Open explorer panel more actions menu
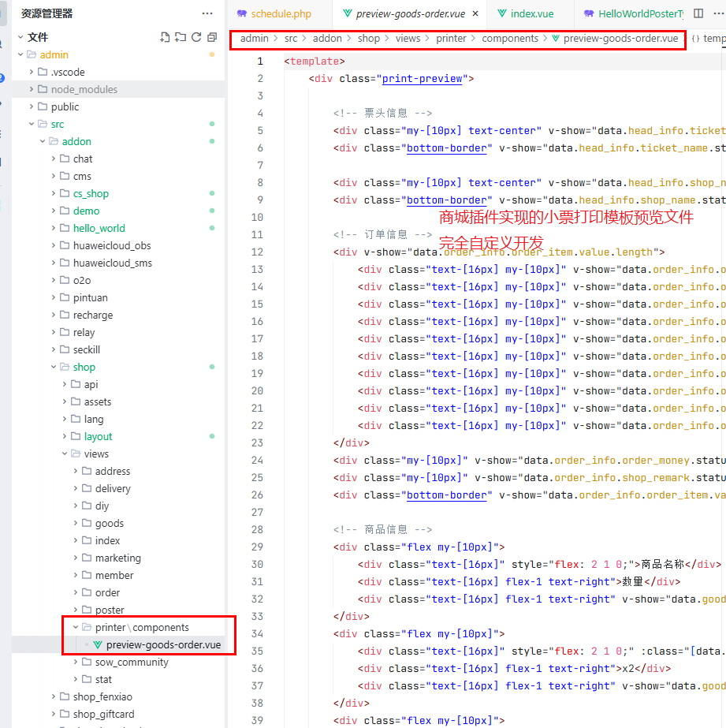The width and height of the screenshot is (726, 728). 207,13
